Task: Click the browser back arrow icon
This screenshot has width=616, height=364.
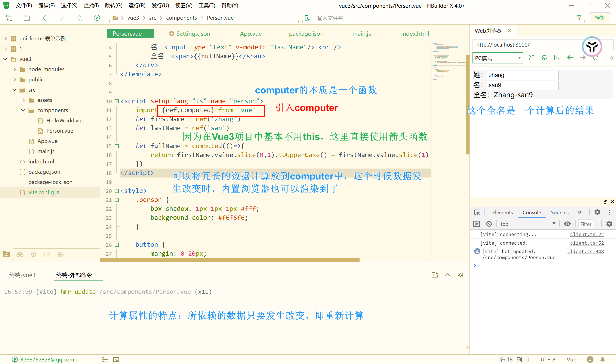Action: pyautogui.click(x=570, y=58)
